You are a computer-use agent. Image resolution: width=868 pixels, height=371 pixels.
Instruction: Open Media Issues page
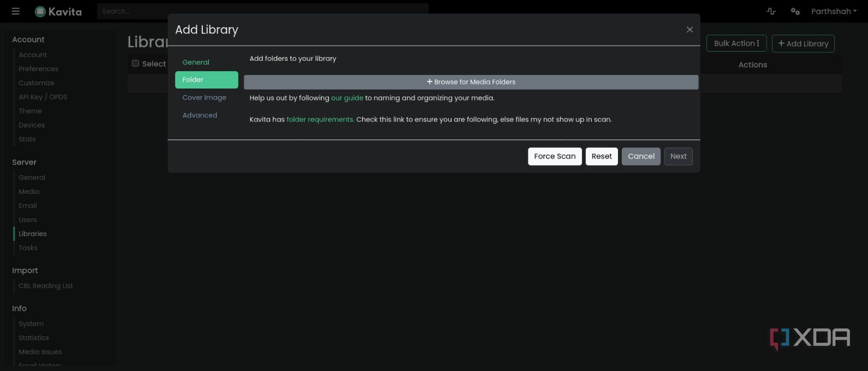pos(40,352)
